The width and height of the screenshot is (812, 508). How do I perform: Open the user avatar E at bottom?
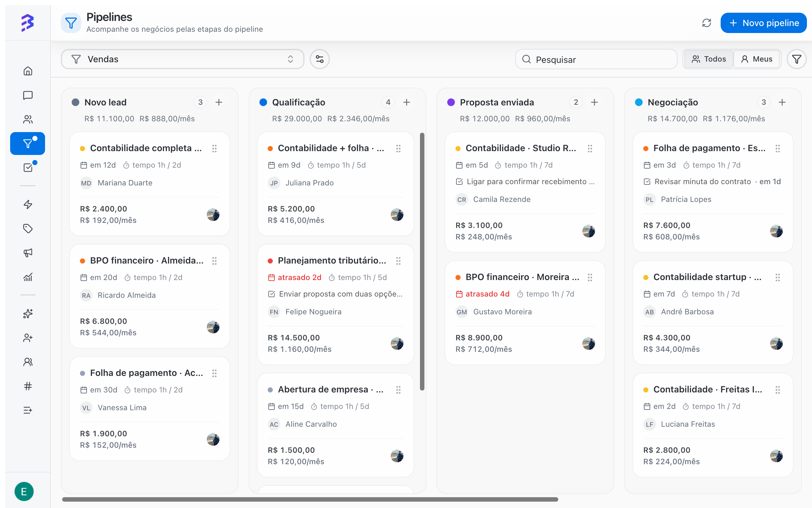[24, 491]
